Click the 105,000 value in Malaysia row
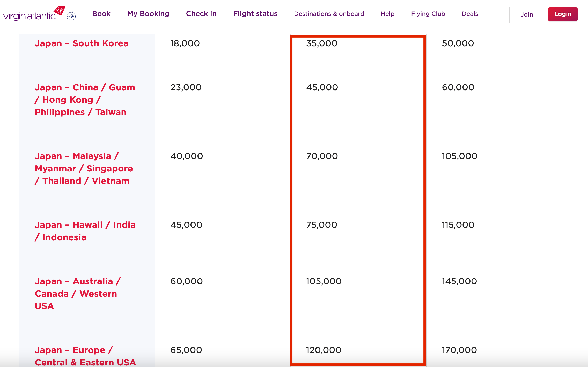The image size is (588, 367). click(459, 156)
